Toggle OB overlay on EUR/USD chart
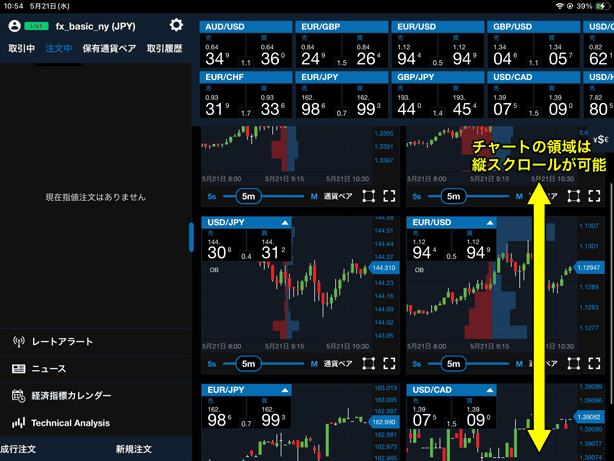The image size is (614, 461). tap(419, 270)
